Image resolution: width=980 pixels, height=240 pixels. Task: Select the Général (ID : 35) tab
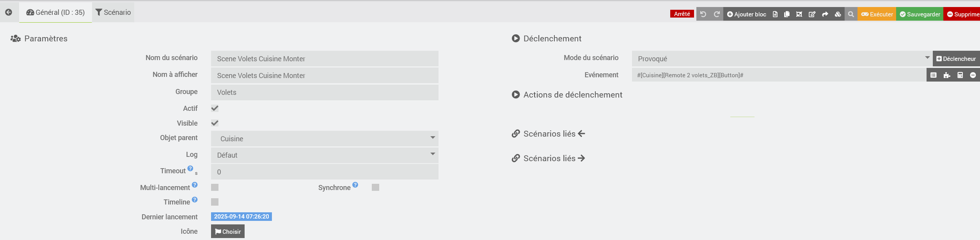pyautogui.click(x=55, y=12)
